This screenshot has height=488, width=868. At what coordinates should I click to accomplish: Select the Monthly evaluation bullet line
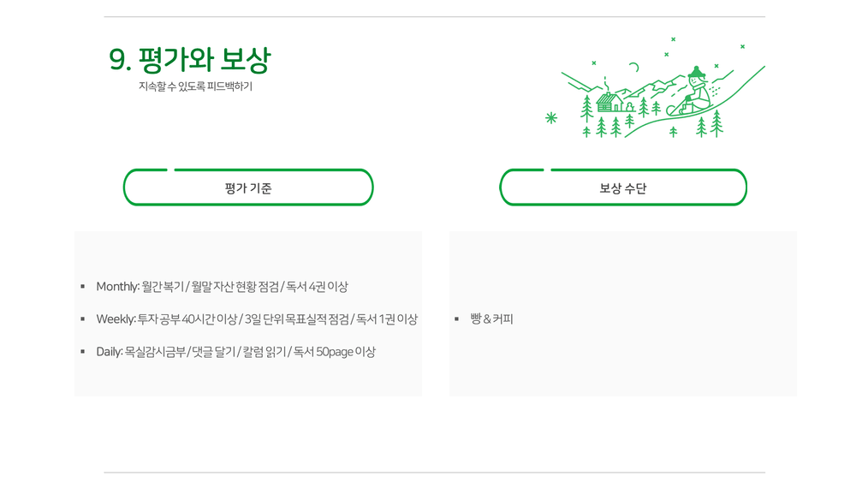(x=222, y=286)
